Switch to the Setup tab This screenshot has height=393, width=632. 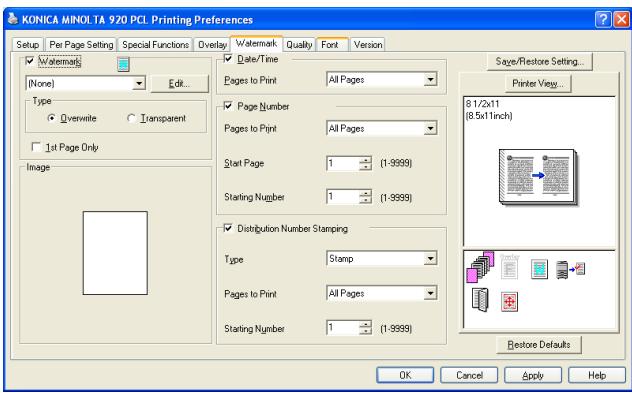tap(27, 45)
